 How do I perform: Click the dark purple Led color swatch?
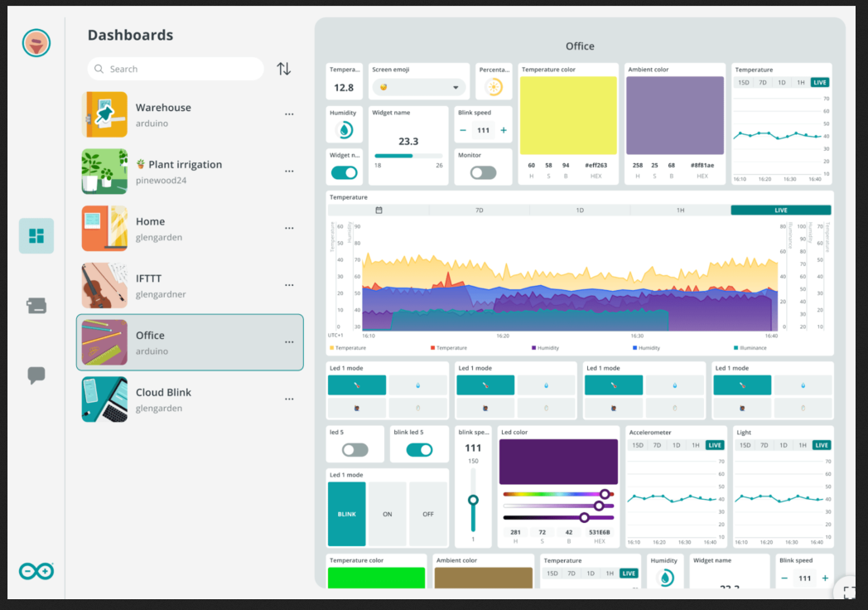click(x=558, y=462)
